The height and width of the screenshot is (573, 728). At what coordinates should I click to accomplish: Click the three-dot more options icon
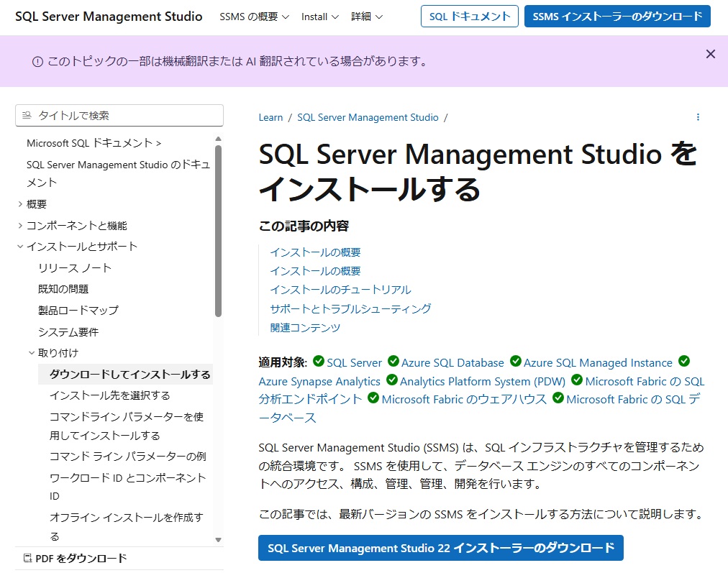(x=697, y=116)
